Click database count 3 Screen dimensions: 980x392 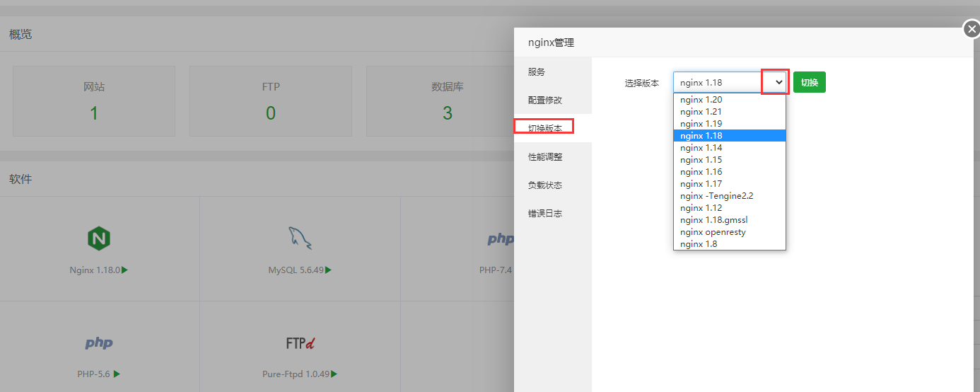tap(448, 113)
